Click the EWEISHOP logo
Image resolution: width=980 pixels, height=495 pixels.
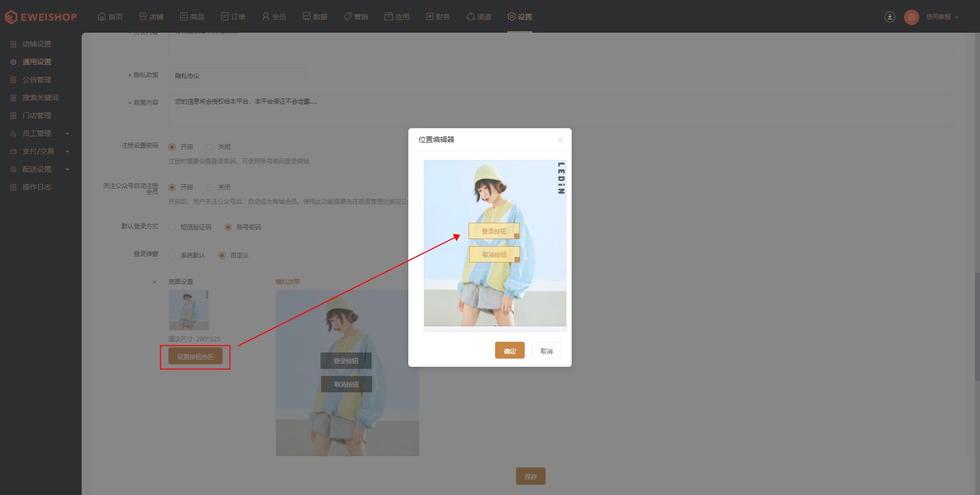pyautogui.click(x=41, y=17)
